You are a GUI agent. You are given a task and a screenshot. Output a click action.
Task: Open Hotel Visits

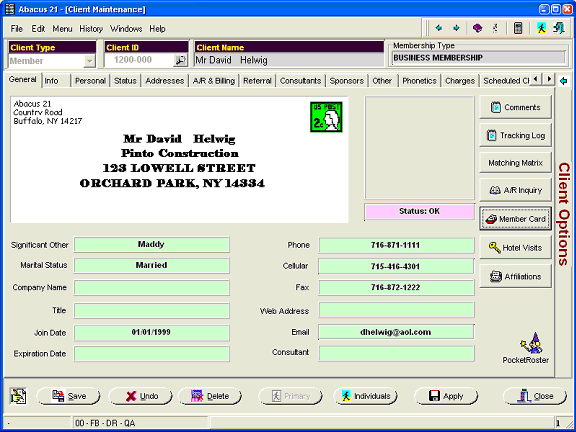515,248
